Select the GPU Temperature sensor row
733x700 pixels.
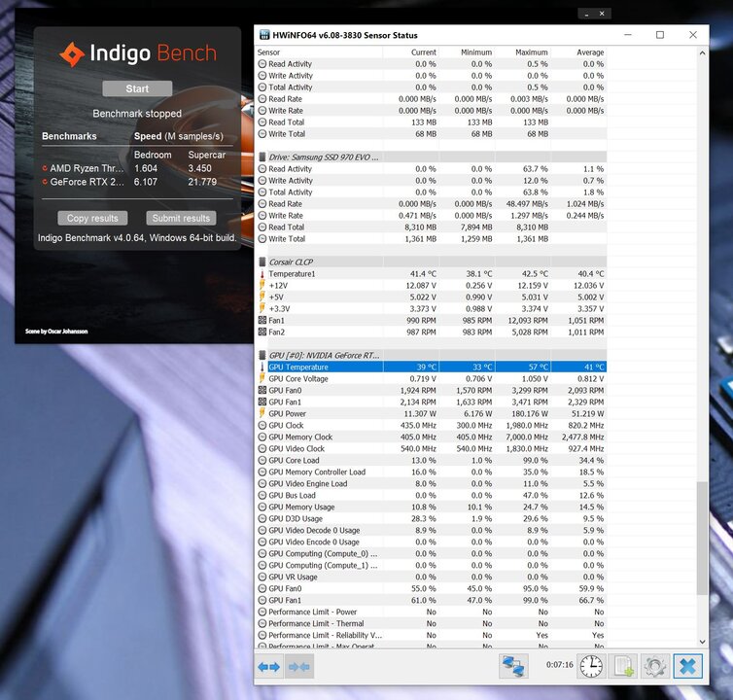pyautogui.click(x=432, y=367)
